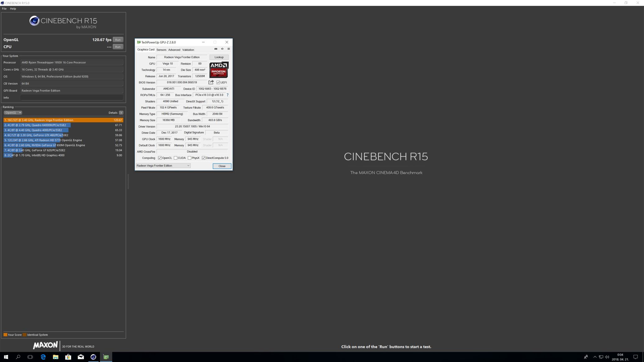Image resolution: width=644 pixels, height=362 pixels.
Task: Click the GPU Name field in GPU-Z
Action: click(x=182, y=57)
